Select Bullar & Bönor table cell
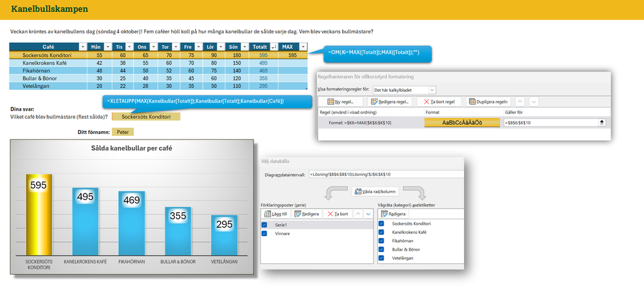The height and width of the screenshot is (294, 644). click(48, 79)
